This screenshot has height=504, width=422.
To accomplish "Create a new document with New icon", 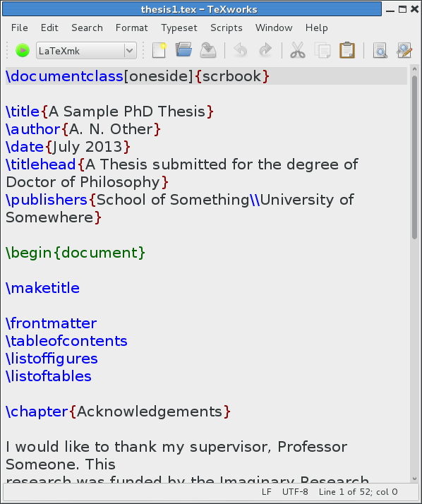I will (x=159, y=50).
